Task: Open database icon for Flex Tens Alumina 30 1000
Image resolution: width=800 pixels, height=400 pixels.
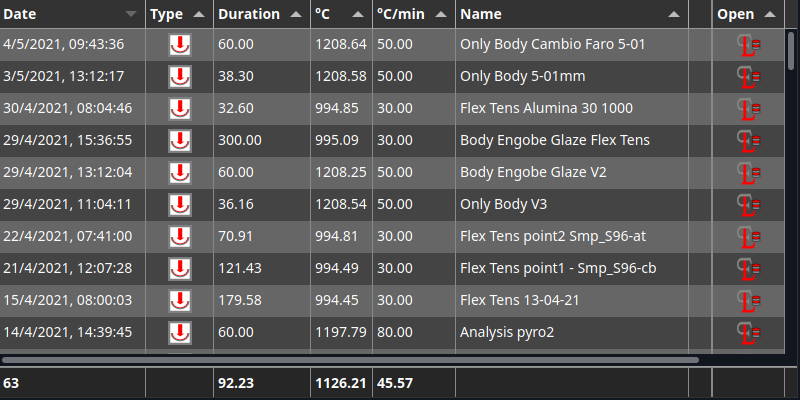Action: (748, 109)
